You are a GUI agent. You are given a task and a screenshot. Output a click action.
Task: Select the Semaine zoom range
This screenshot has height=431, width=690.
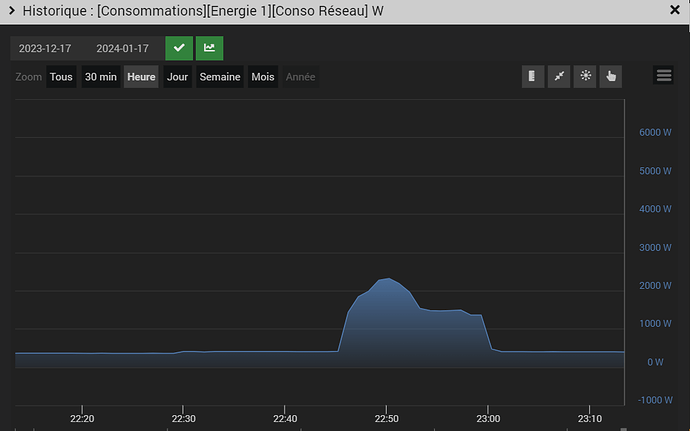click(220, 77)
